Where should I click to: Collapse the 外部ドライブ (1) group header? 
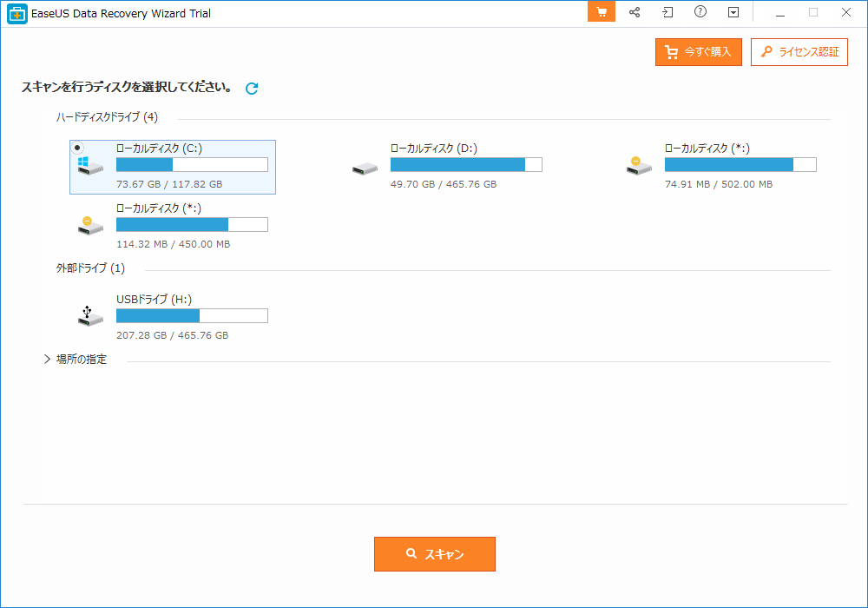point(90,268)
